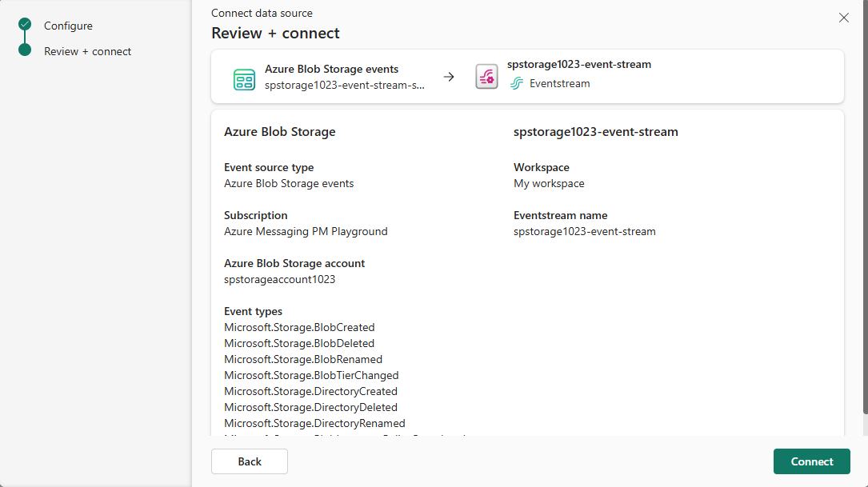Select the Review + connect step
868x487 pixels.
click(x=87, y=51)
